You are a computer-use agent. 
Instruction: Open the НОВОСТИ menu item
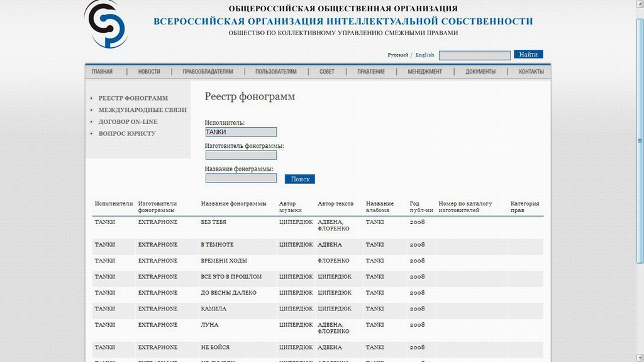coord(149,72)
